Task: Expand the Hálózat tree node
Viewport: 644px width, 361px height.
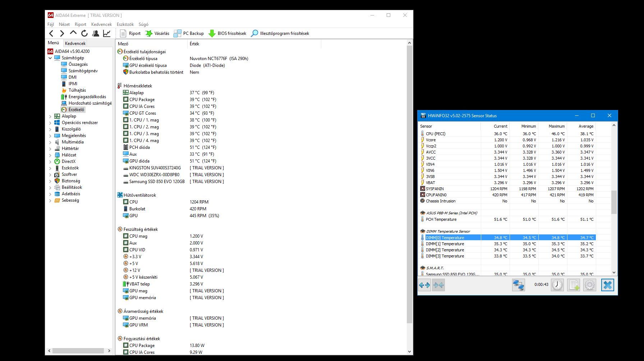Action: (50, 155)
